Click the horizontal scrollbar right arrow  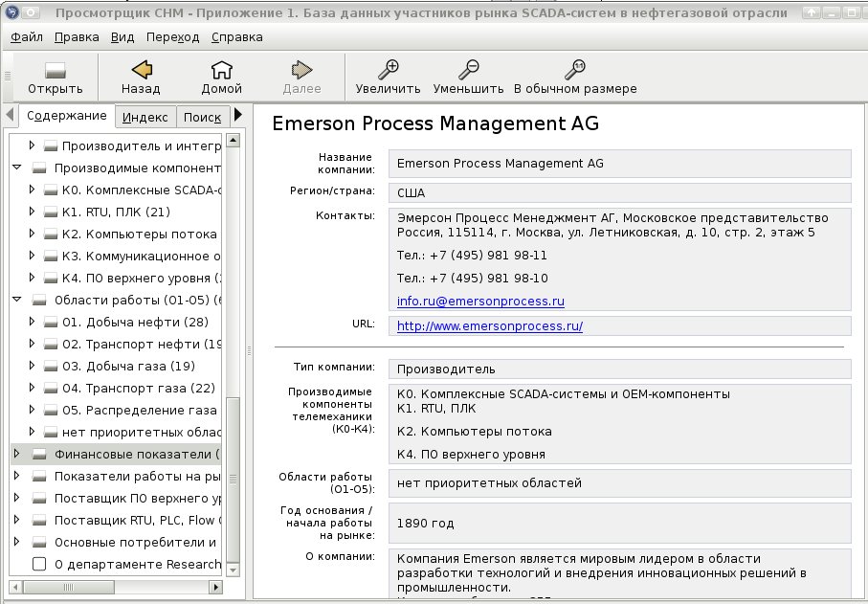coord(216,588)
